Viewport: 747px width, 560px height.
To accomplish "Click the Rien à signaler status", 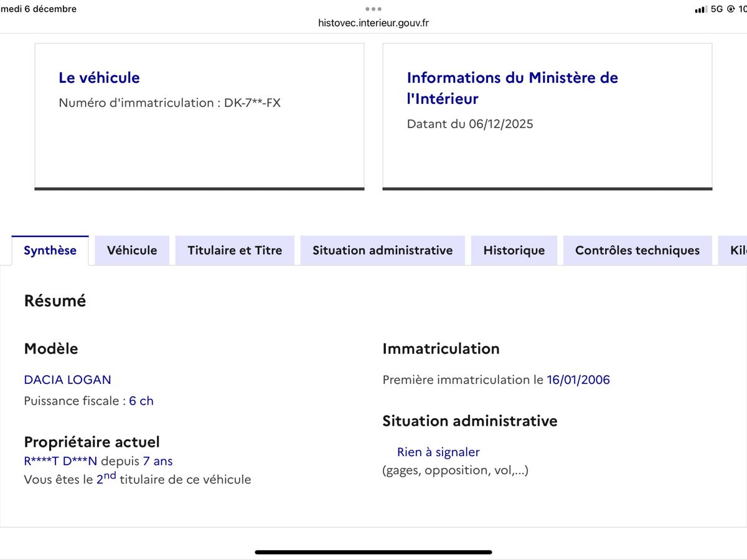I will [438, 452].
